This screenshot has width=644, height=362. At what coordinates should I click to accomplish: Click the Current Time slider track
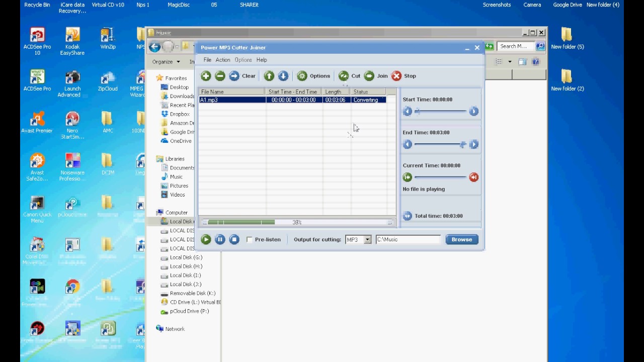pyautogui.click(x=441, y=177)
